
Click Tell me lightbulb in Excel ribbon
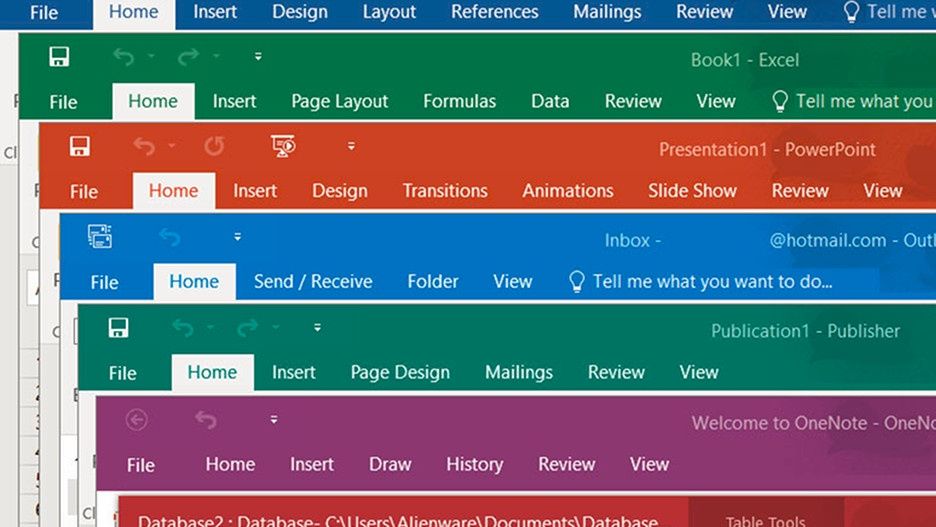click(x=780, y=101)
